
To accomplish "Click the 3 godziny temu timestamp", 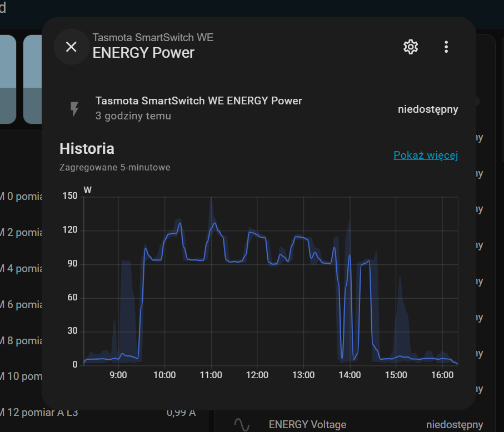I will coord(133,116).
